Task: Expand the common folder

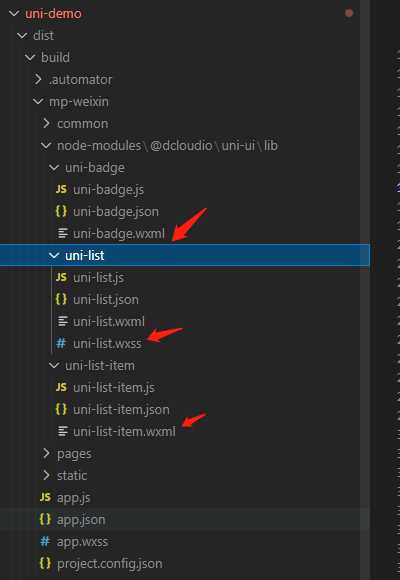Action: click(x=46, y=124)
